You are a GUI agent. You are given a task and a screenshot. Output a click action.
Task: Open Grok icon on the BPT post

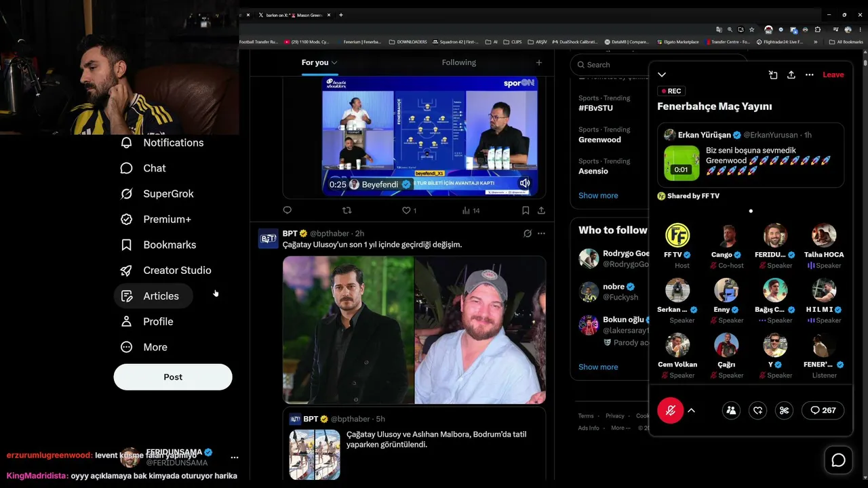[527, 234]
